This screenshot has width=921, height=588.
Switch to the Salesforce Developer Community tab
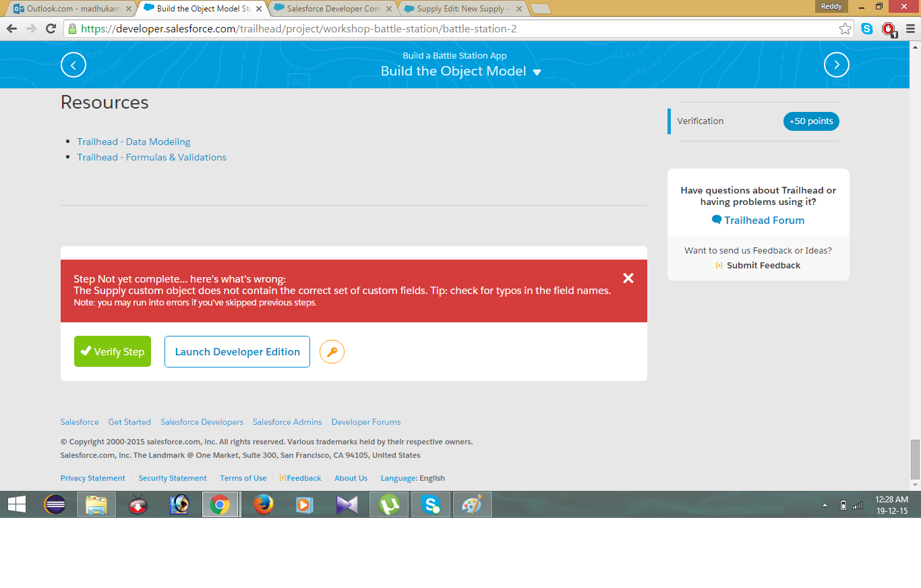click(x=334, y=9)
